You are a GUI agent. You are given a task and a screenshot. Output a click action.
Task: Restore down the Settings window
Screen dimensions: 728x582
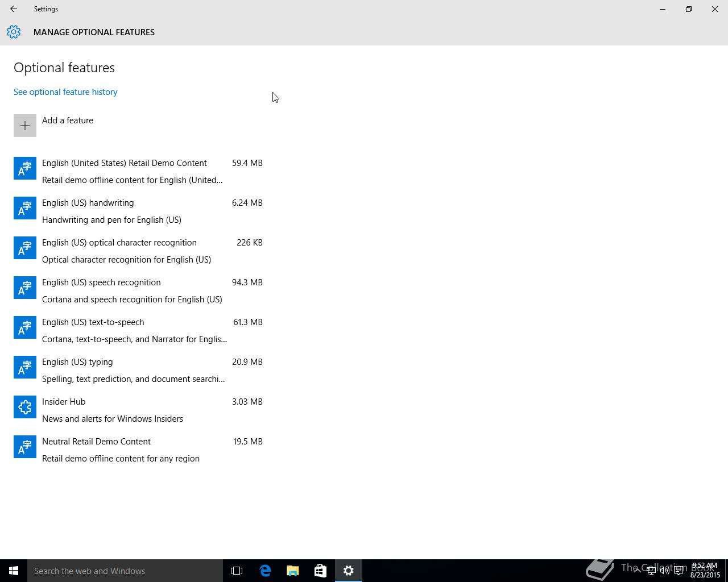(x=689, y=9)
